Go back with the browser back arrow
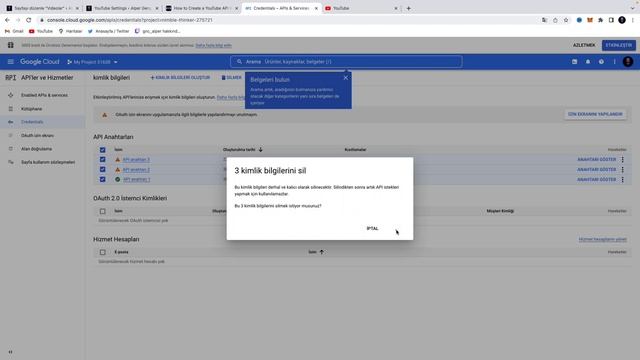Viewport: 640px width, 360px height. click(7, 20)
